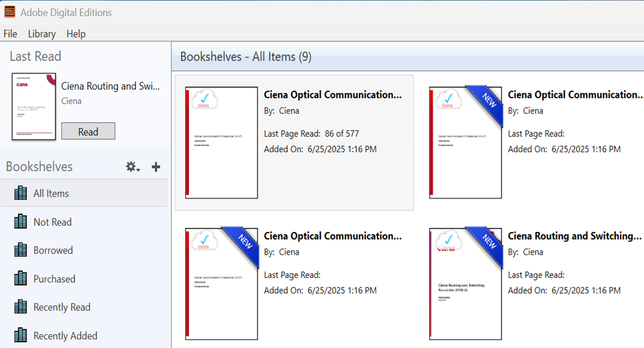This screenshot has height=348, width=644.
Task: Open the Help menu
Action: [76, 34]
